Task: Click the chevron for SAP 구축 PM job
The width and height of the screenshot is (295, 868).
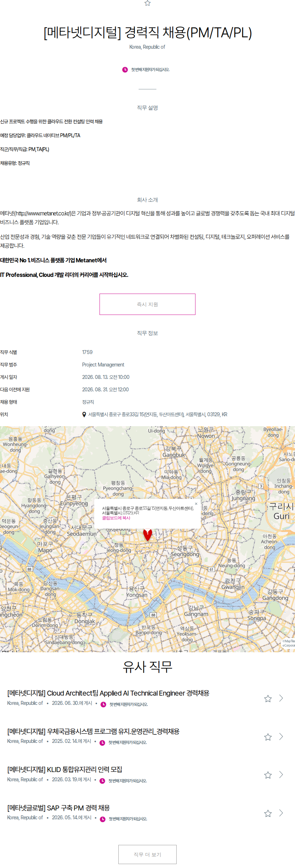Action: (x=281, y=813)
